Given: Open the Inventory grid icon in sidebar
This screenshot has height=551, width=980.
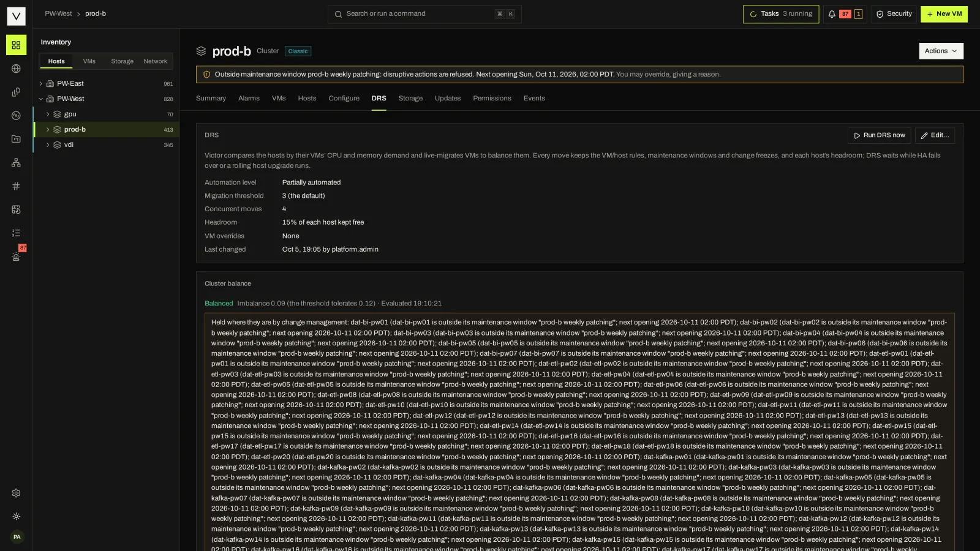Looking at the screenshot, I should point(16,45).
